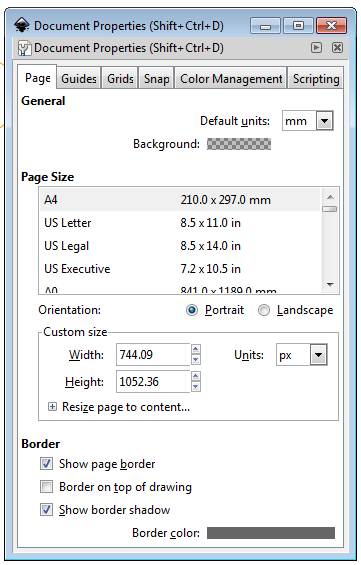Open the custom size Units dropdown
The width and height of the screenshot is (361, 565).
click(302, 355)
